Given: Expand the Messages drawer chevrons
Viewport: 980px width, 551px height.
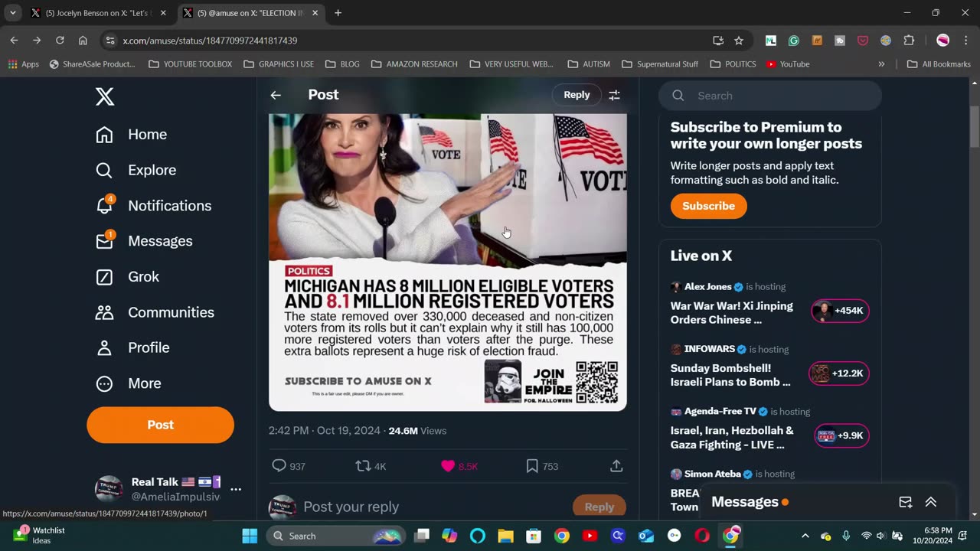Looking at the screenshot, I should pyautogui.click(x=931, y=502).
